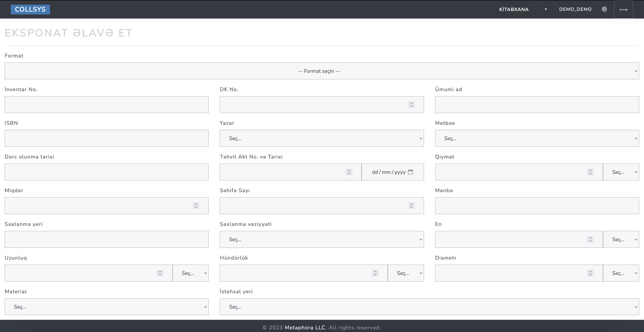This screenshot has height=332, width=644.
Task: Open the İstehsal yeri dropdown
Action: click(x=429, y=307)
